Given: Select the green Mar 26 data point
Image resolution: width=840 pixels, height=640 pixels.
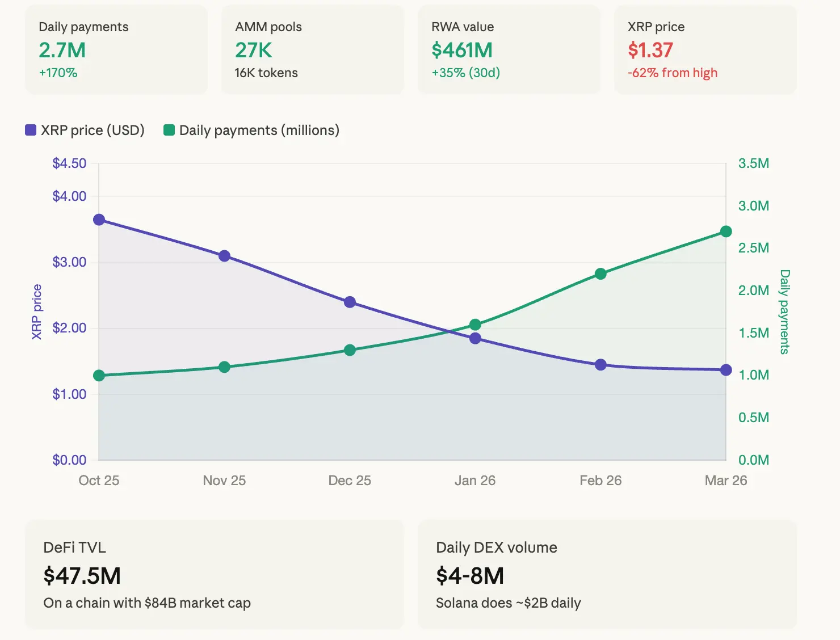Looking at the screenshot, I should (726, 231).
